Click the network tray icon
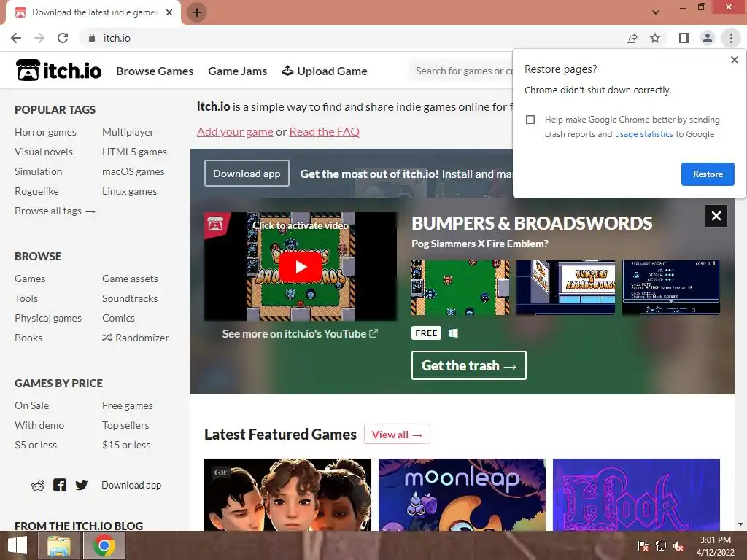The height and width of the screenshot is (560, 747). 661,546
